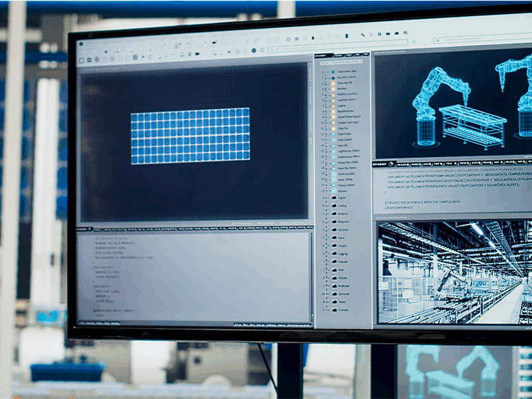
Task: Click the folder icon next to Console
Action: click(334, 310)
